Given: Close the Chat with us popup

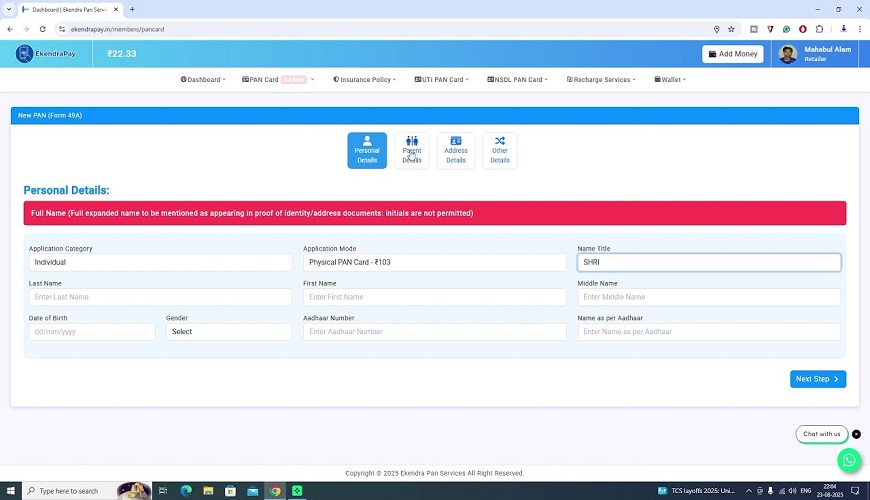Looking at the screenshot, I should coord(856,434).
